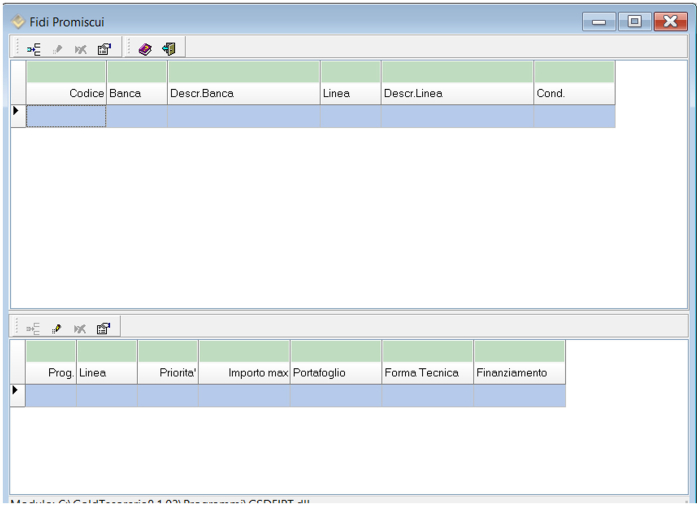The height and width of the screenshot is (506, 700).
Task: Click the insert row icon in lower toolbar
Action: pyautogui.click(x=34, y=327)
